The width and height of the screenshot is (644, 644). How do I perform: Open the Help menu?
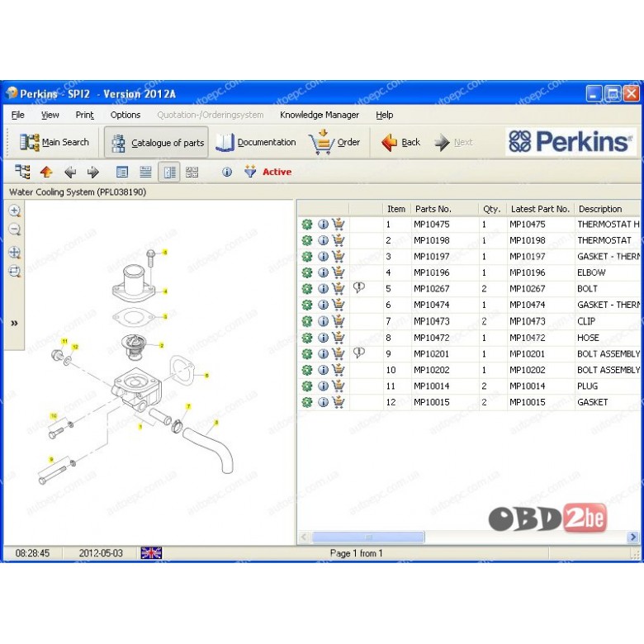[385, 115]
